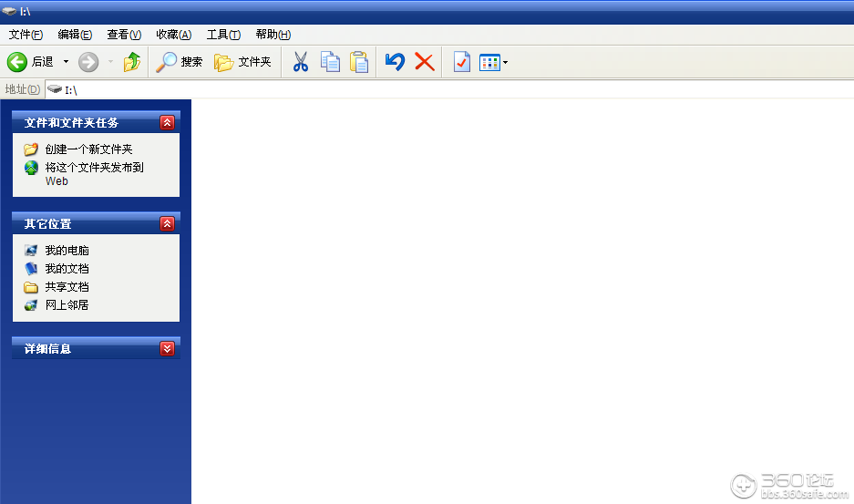Click the drive icon in title bar

click(x=9, y=11)
